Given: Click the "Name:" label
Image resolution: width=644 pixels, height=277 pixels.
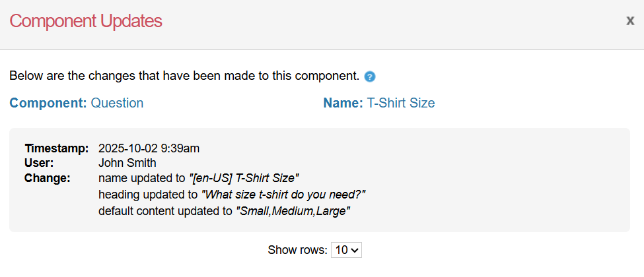Looking at the screenshot, I should coord(343,103).
